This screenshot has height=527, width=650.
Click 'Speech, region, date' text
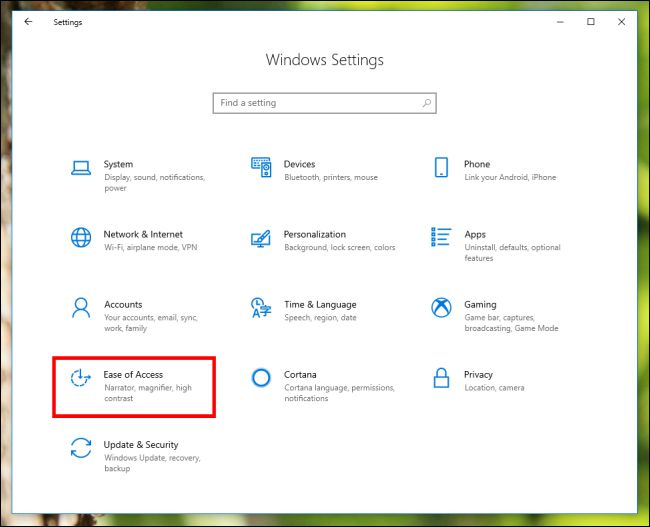(x=320, y=318)
